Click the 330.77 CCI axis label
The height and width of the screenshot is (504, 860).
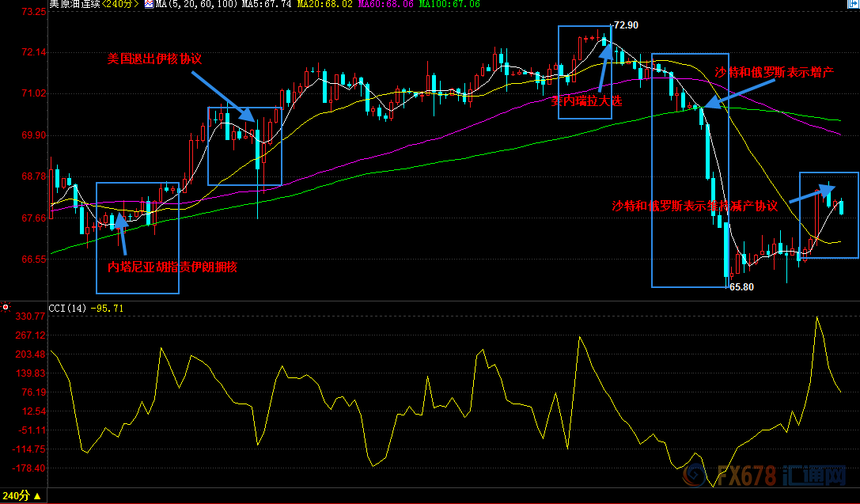tap(32, 316)
